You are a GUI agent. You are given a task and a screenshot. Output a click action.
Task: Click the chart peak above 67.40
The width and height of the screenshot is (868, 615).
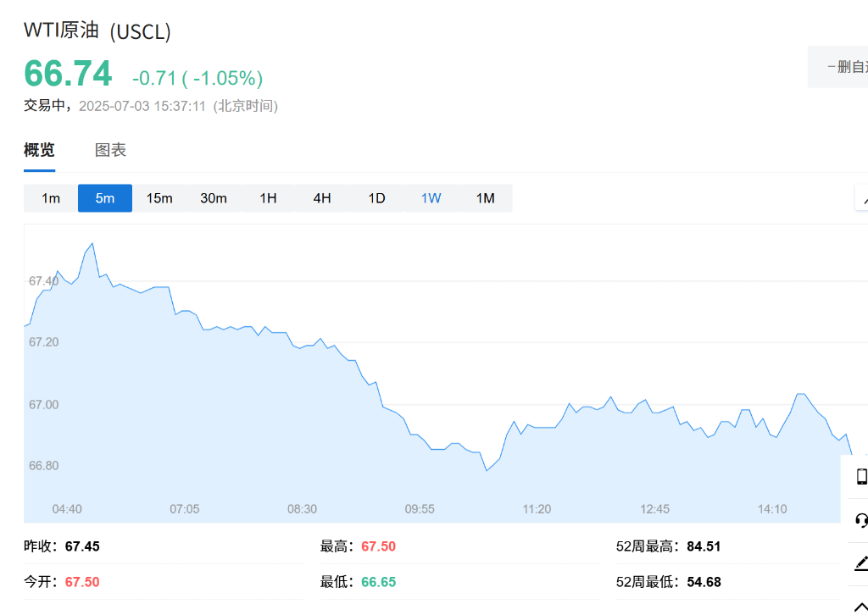[92, 244]
